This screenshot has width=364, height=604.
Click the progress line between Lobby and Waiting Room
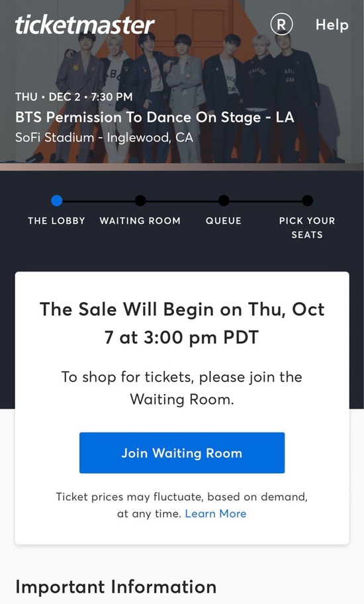(98, 201)
